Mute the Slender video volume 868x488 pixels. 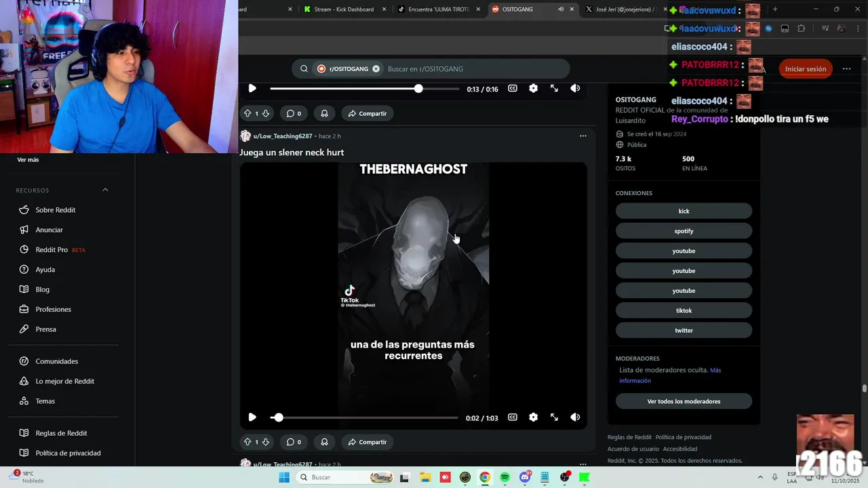point(575,418)
